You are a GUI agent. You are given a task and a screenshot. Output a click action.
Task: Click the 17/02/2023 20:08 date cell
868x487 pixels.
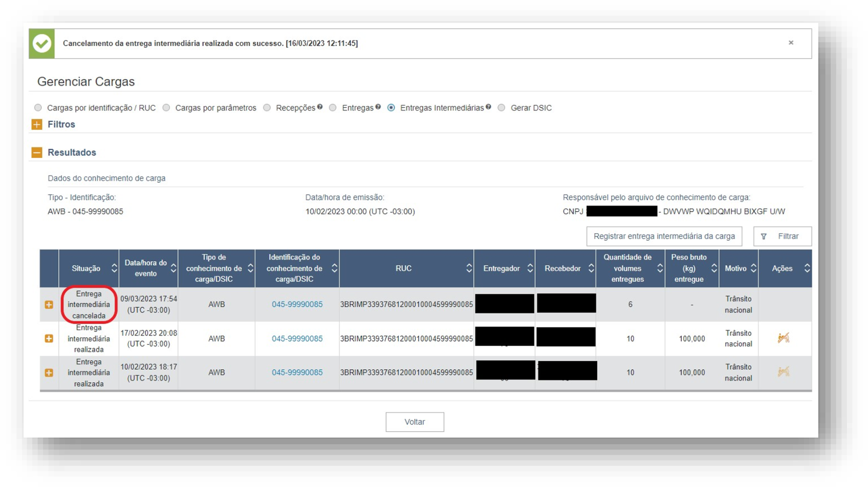click(x=148, y=339)
